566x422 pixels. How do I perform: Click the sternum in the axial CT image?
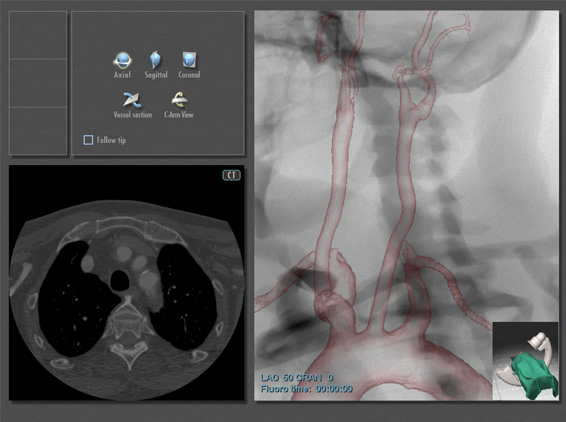pyautogui.click(x=121, y=226)
